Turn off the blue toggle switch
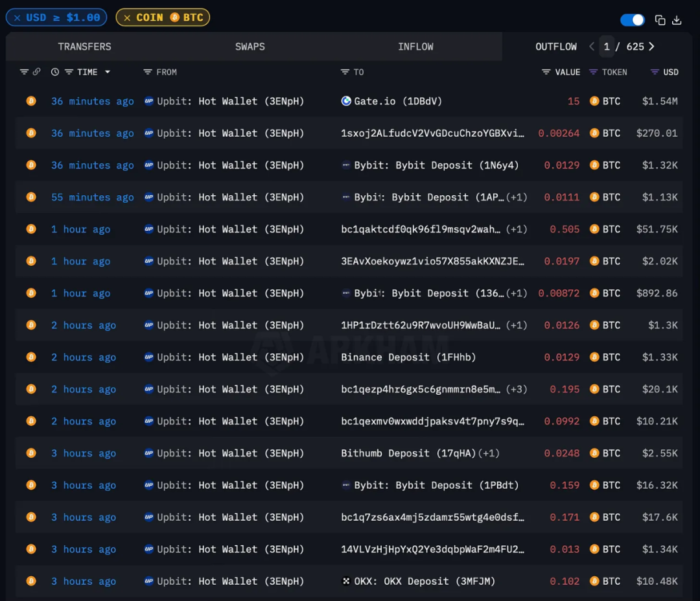The height and width of the screenshot is (601, 700). point(632,20)
